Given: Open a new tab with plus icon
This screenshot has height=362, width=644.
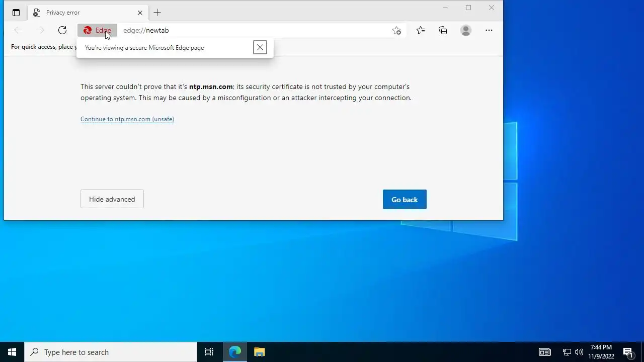Looking at the screenshot, I should point(157,13).
